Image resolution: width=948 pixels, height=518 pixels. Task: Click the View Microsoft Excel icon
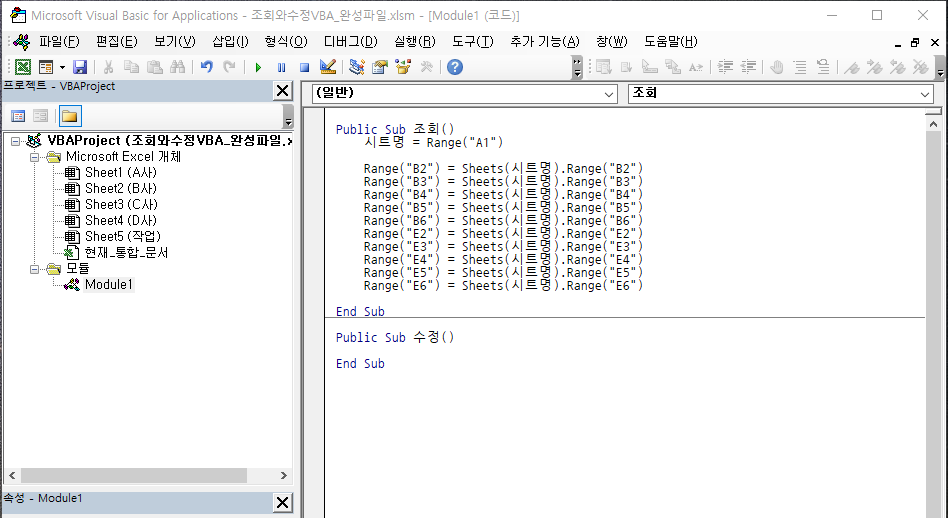[x=22, y=67]
